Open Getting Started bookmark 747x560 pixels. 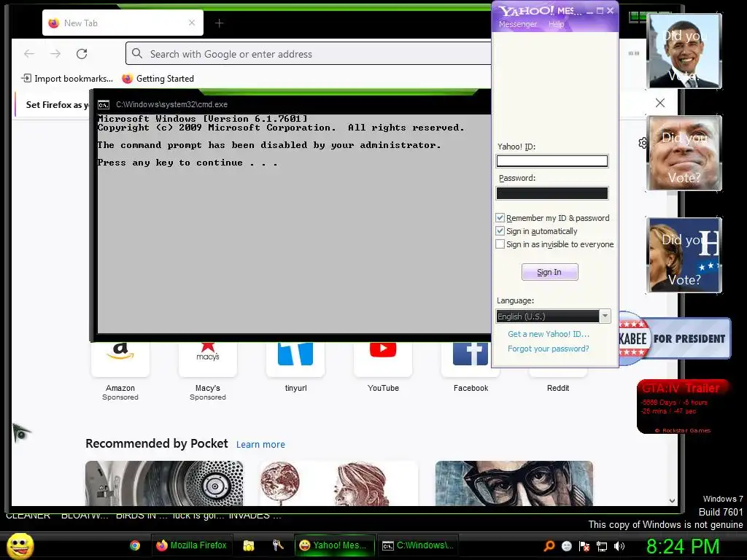[158, 79]
